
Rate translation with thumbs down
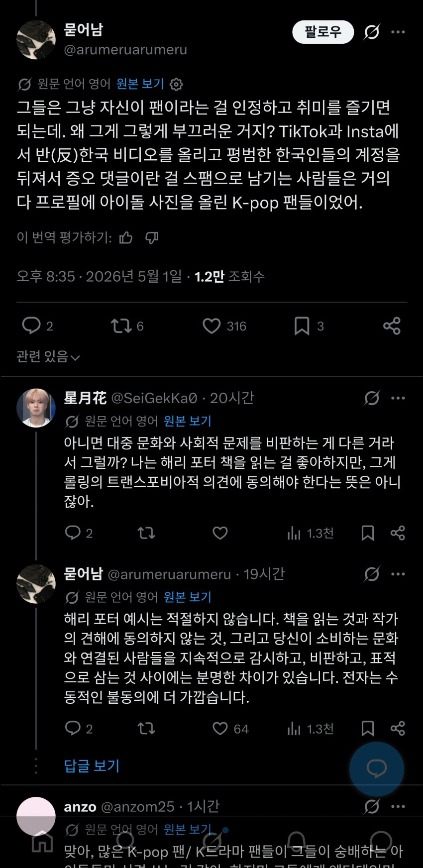point(152,238)
